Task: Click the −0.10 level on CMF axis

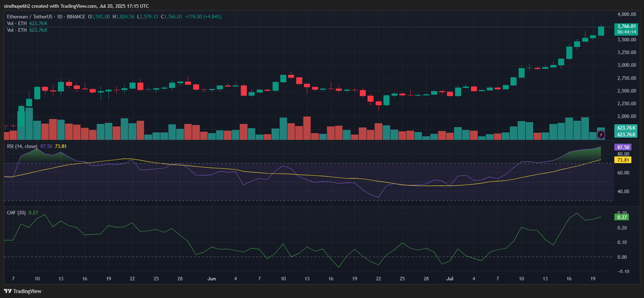Action: (x=623, y=272)
